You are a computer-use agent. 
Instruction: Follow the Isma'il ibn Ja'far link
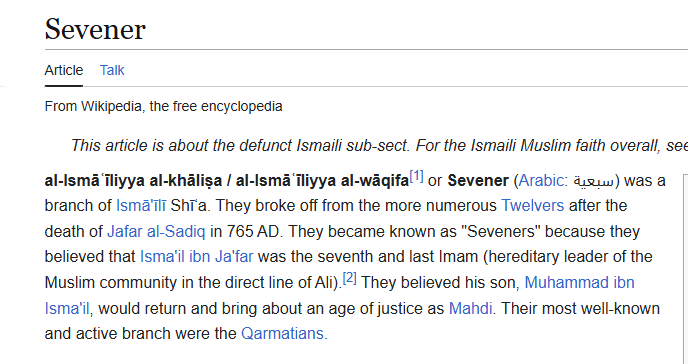[x=197, y=257]
